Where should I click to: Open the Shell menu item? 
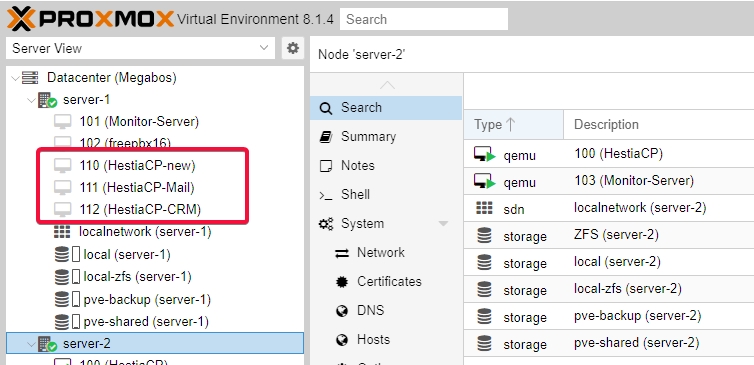click(386, 195)
